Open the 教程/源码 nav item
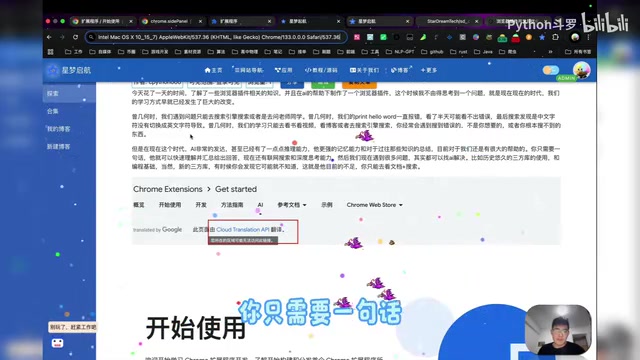640x360 pixels. (321, 70)
